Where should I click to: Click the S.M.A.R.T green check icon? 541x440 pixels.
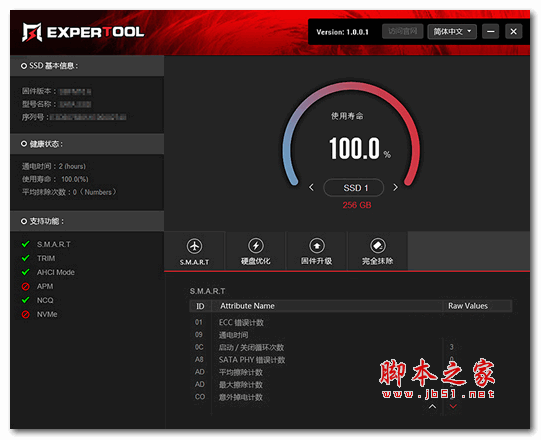pyautogui.click(x=26, y=244)
